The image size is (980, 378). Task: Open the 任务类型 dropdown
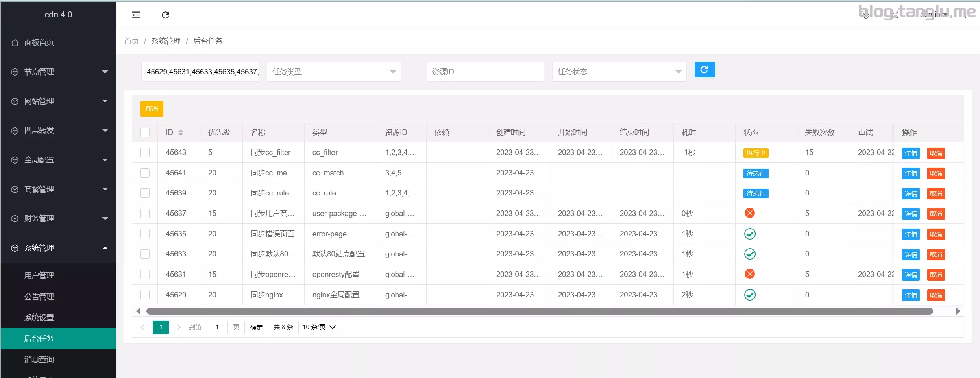[334, 72]
